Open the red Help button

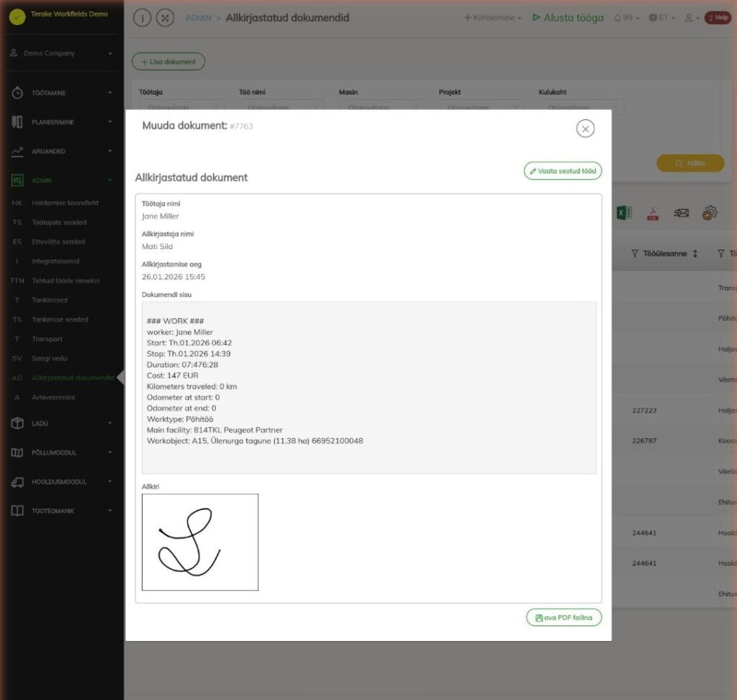718,18
